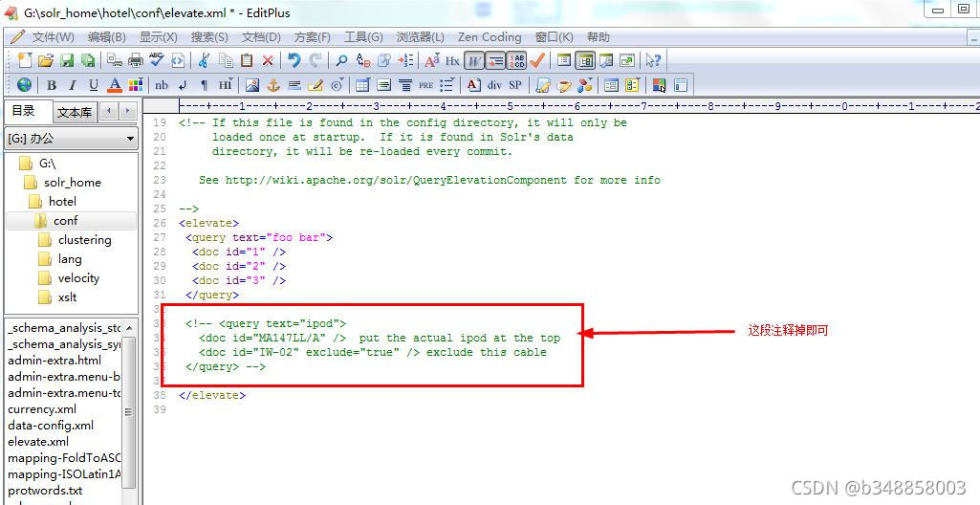This screenshot has width=980, height=505.
Task: Select xslt folder in tree
Action: coord(68,297)
